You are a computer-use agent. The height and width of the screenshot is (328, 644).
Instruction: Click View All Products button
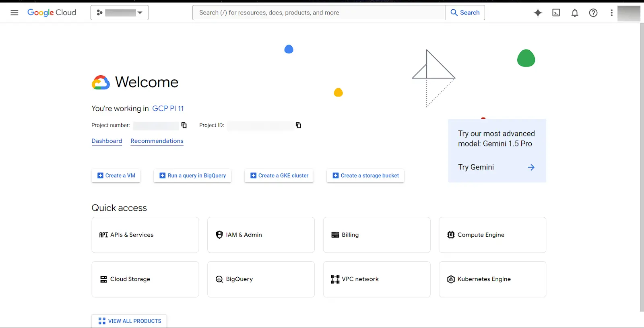pos(129,321)
